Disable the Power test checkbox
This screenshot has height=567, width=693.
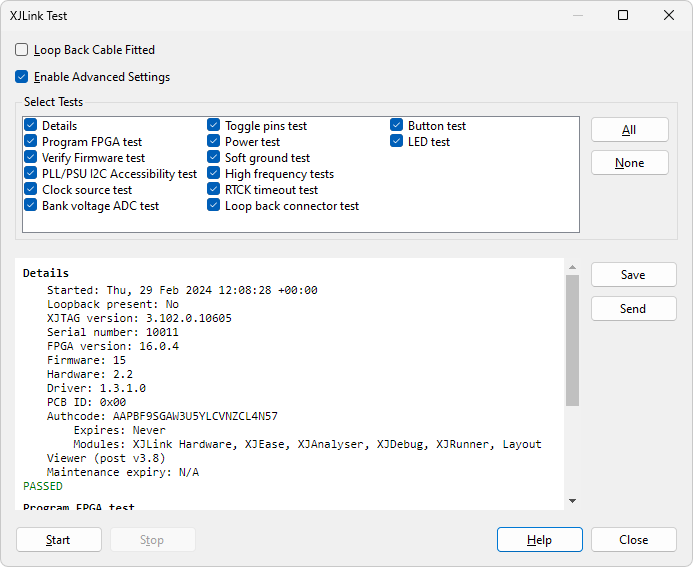[x=214, y=142]
